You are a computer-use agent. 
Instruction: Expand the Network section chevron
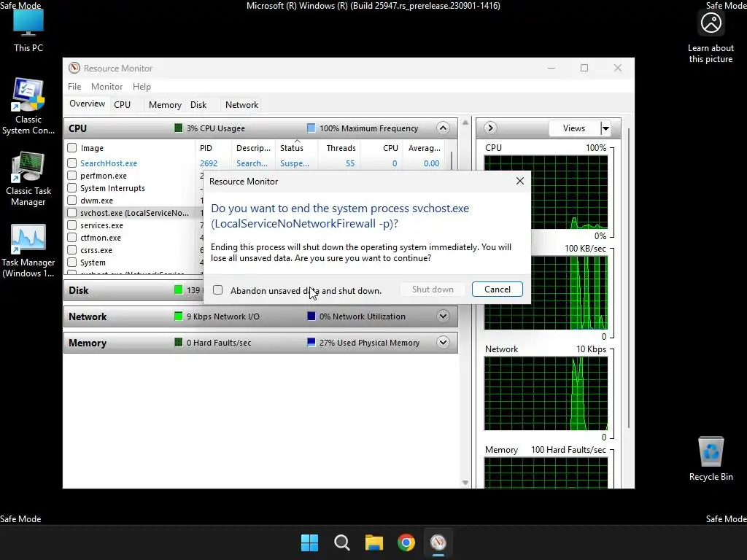(443, 316)
